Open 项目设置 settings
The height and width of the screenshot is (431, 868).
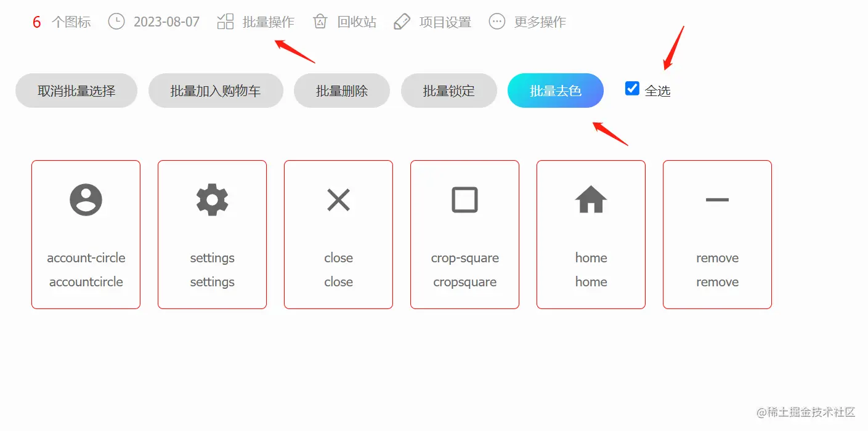[x=445, y=22]
